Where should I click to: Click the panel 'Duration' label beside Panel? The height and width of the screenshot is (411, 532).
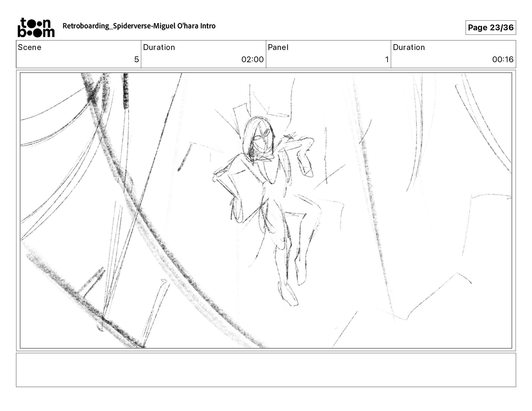click(x=409, y=47)
